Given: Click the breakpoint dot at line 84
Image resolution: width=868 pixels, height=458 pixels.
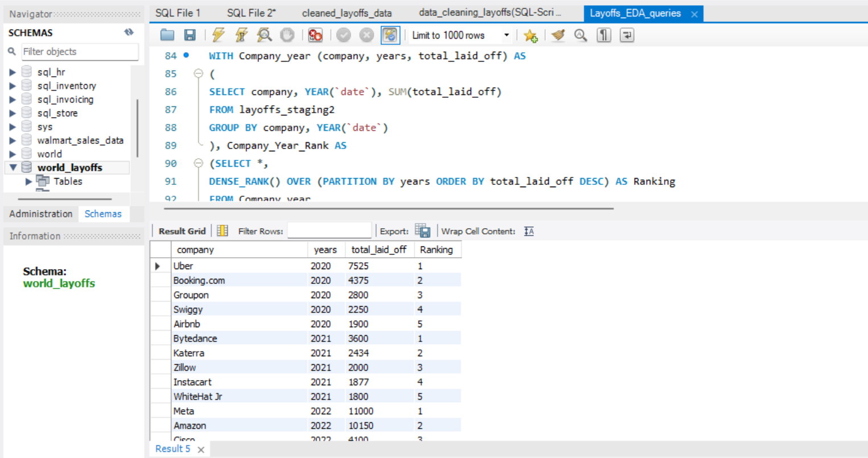Looking at the screenshot, I should coord(186,55).
